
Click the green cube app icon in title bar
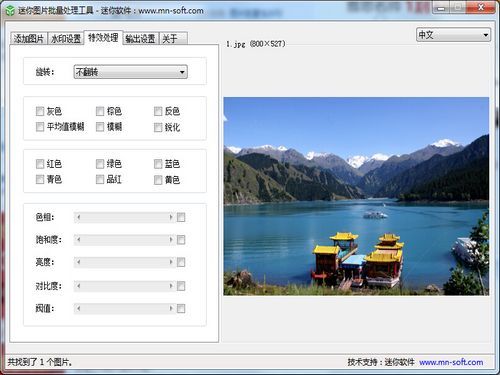tap(10, 11)
